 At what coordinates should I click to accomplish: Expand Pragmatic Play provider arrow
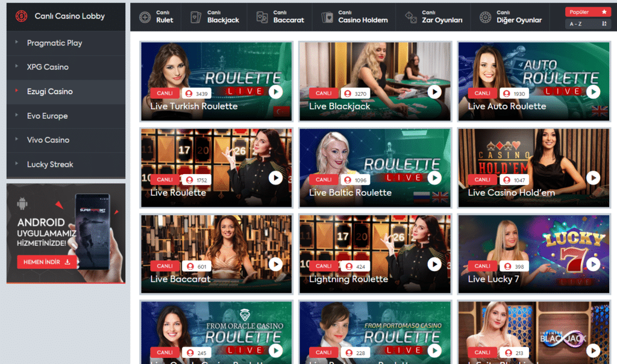pyautogui.click(x=16, y=42)
